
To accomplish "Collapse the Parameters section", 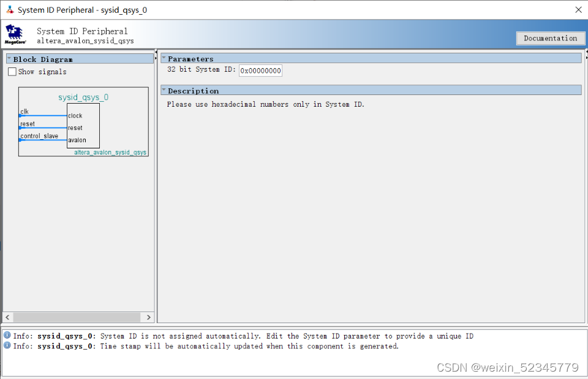I will coord(164,58).
